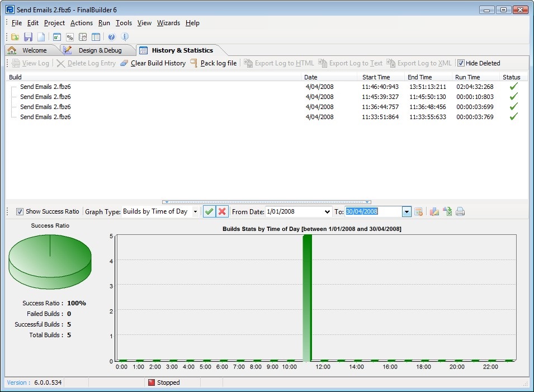Open the Actions menu
The width and height of the screenshot is (534, 392).
tap(82, 23)
